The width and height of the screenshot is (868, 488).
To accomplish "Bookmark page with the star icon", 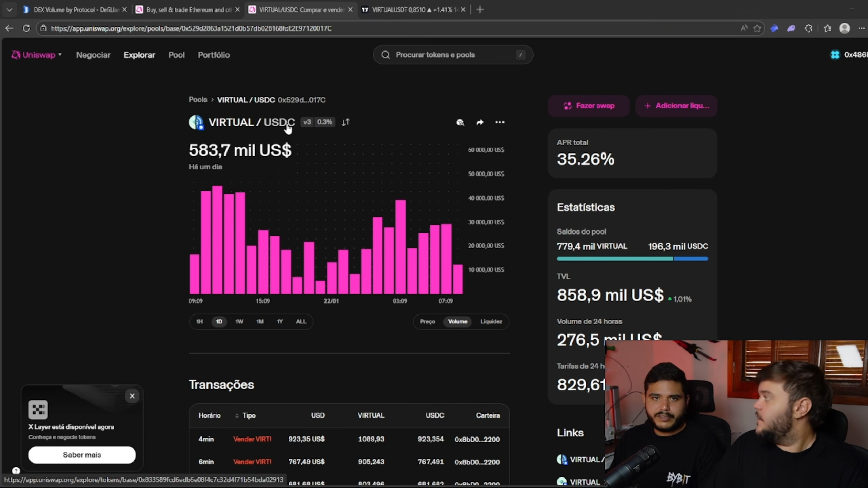I will (x=757, y=28).
